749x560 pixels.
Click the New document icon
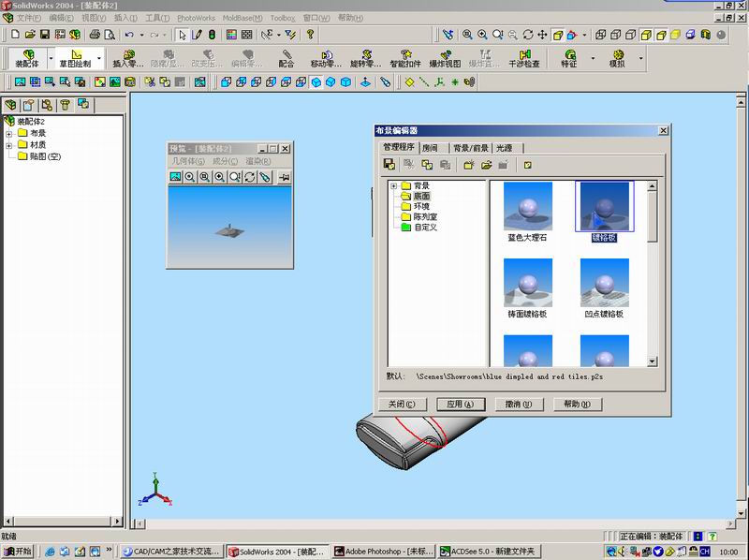click(15, 35)
